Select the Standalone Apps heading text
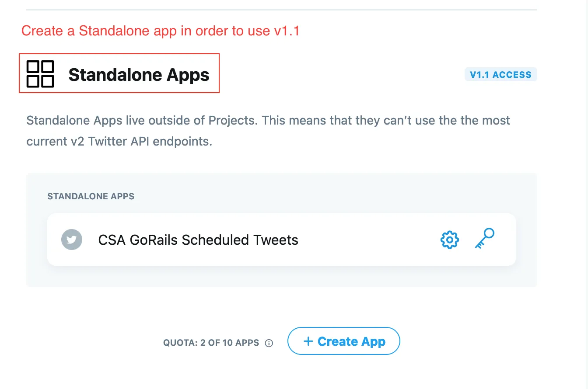The width and height of the screenshot is (588, 389). point(139,75)
